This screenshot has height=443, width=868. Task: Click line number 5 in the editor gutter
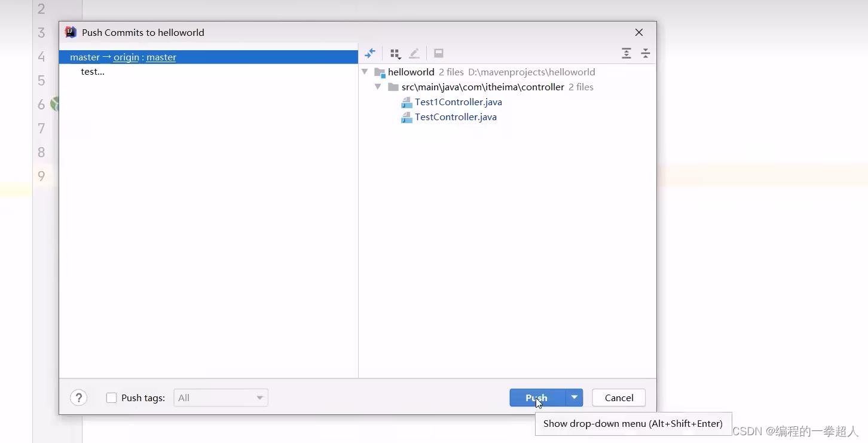(41, 80)
